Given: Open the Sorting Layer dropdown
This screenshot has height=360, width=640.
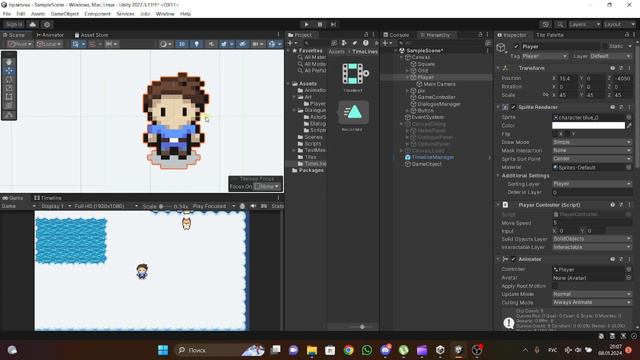Looking at the screenshot, I should [x=592, y=184].
